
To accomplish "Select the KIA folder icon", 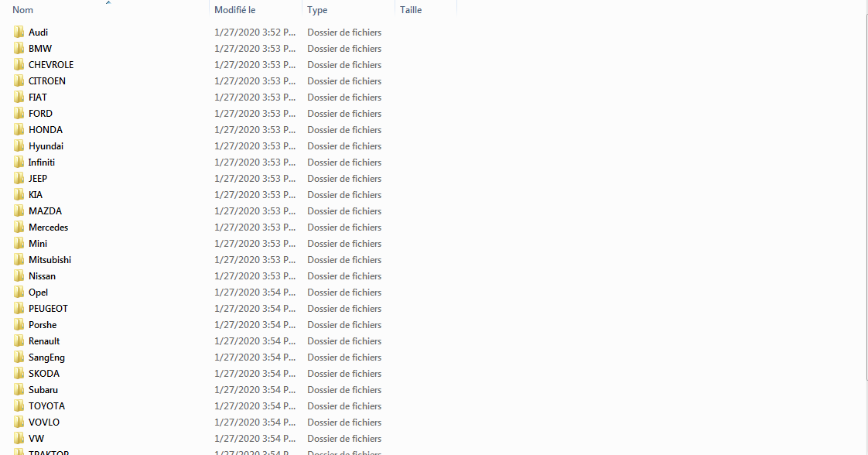I will point(19,194).
